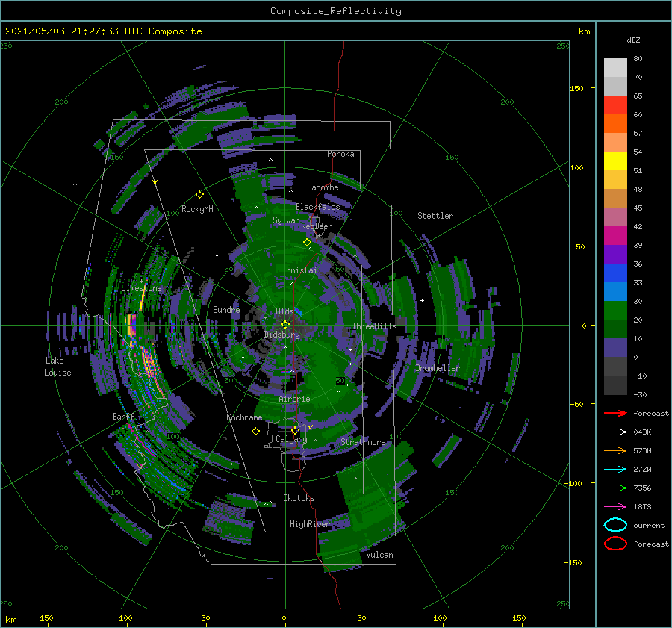Screen dimensions: 672x628
Task: Click the cyan 27ZW arrow legend icon
Action: (x=615, y=470)
